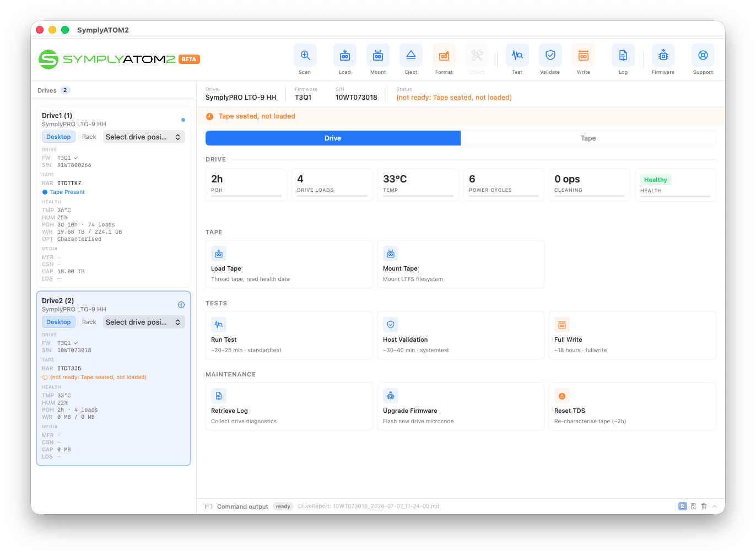Image resolution: width=756 pixels, height=555 pixels.
Task: Open Drive2 Select drive position dropdown
Action: [x=144, y=322]
